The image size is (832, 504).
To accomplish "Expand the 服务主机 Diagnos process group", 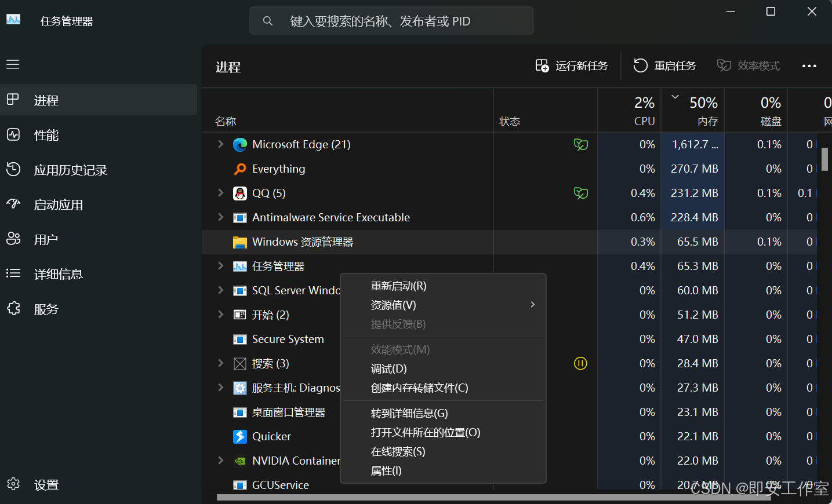I will coord(220,388).
